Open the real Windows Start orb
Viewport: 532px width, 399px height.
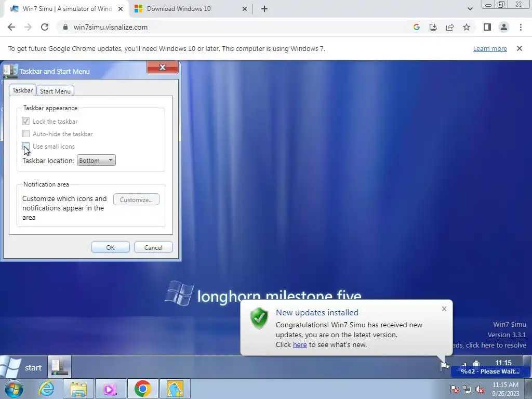tap(14, 389)
